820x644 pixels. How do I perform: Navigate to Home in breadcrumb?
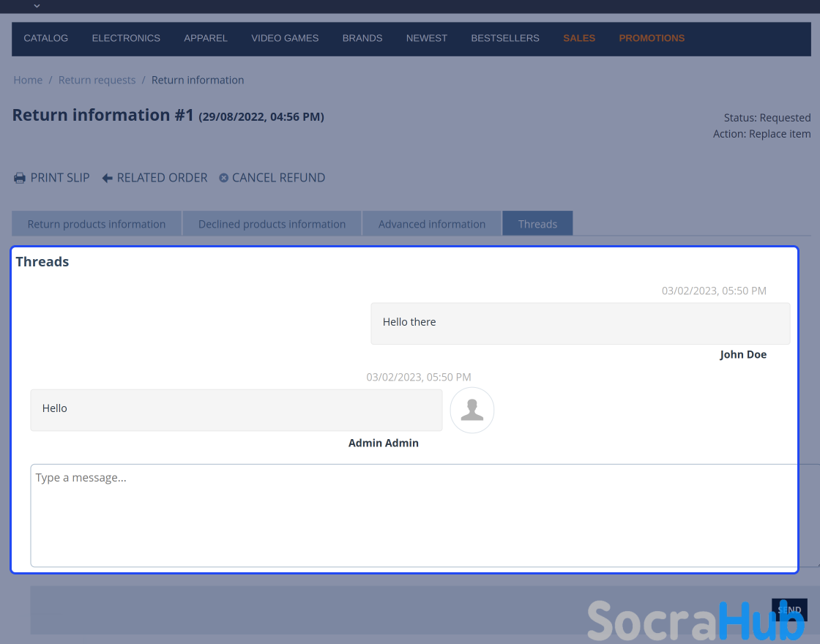[x=28, y=80]
